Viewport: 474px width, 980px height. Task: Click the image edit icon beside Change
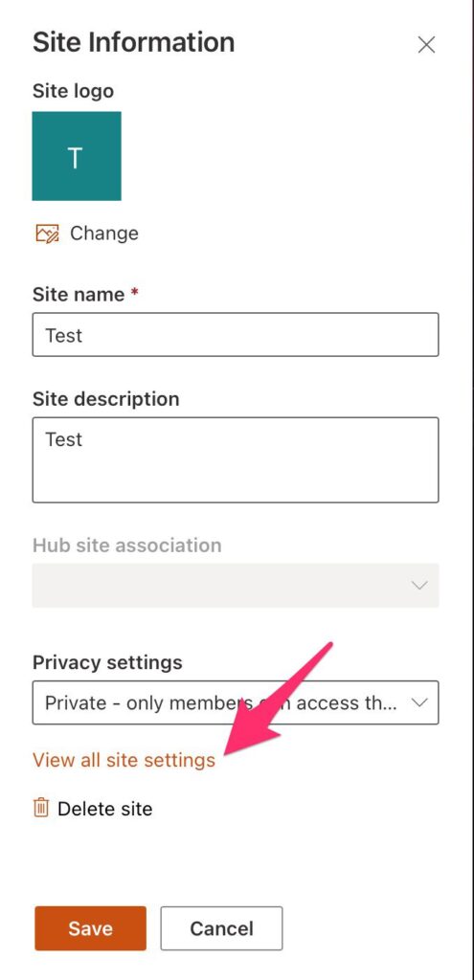47,234
